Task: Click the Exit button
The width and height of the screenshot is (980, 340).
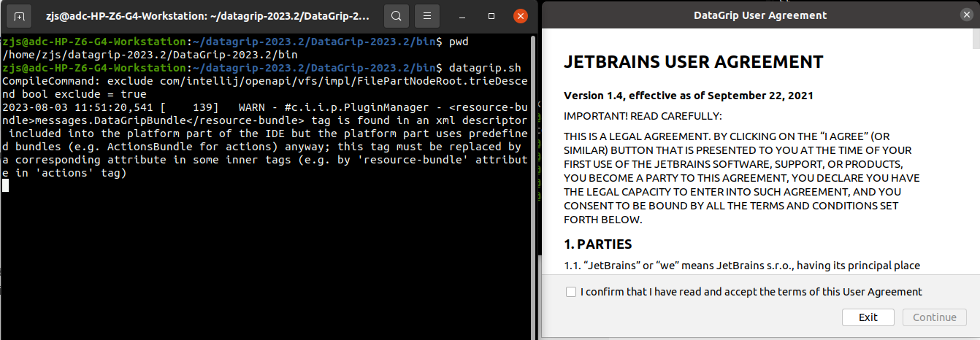Action: (x=868, y=317)
